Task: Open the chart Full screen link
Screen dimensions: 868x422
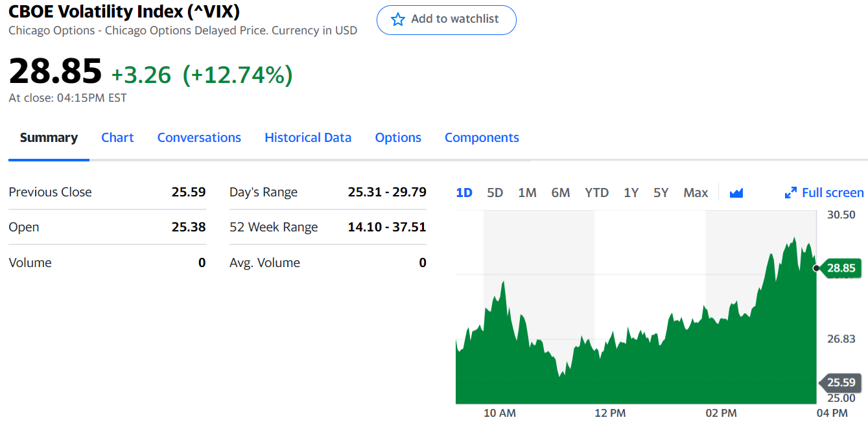Action: 824,193
